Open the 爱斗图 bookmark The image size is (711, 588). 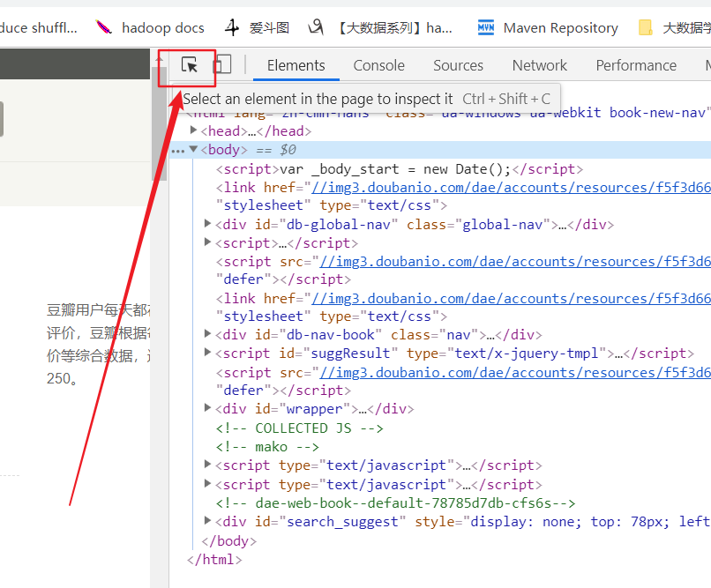click(x=257, y=28)
